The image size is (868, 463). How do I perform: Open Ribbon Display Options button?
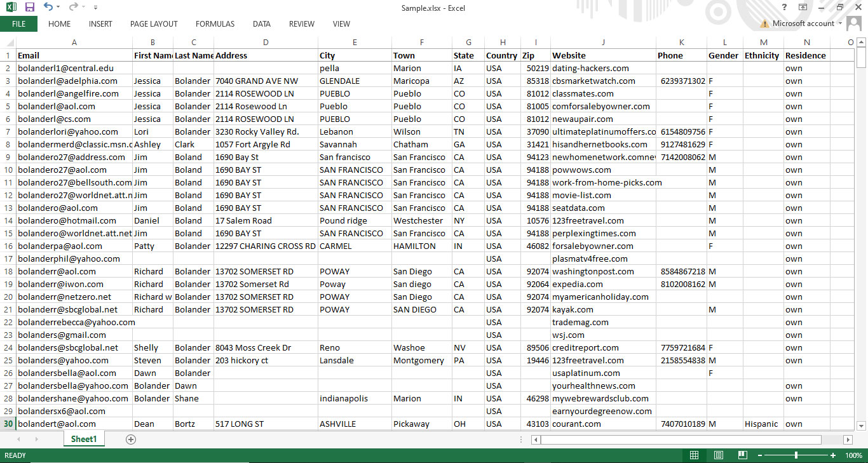803,7
